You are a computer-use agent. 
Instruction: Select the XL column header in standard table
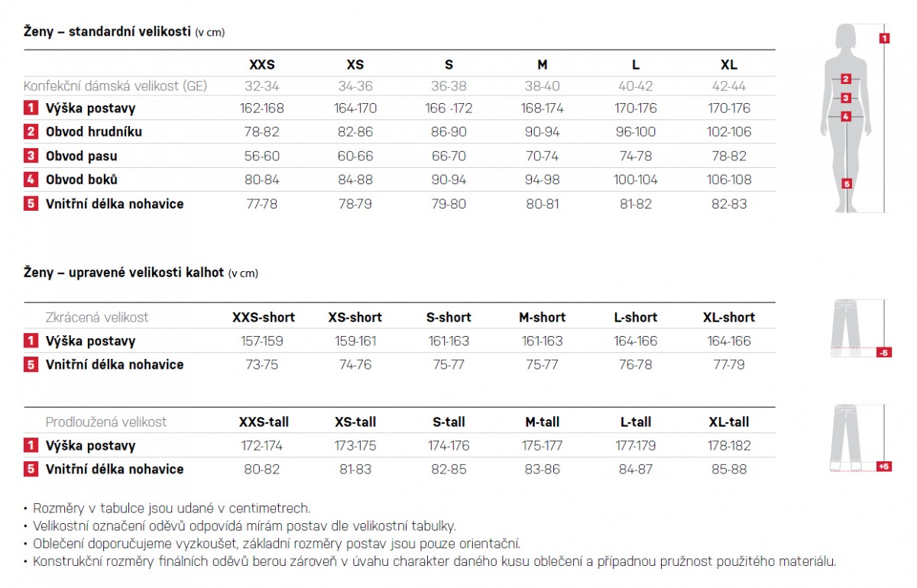click(x=729, y=65)
